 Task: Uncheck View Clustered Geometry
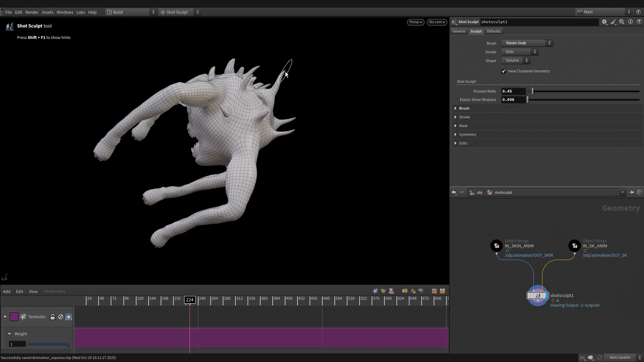[503, 71]
